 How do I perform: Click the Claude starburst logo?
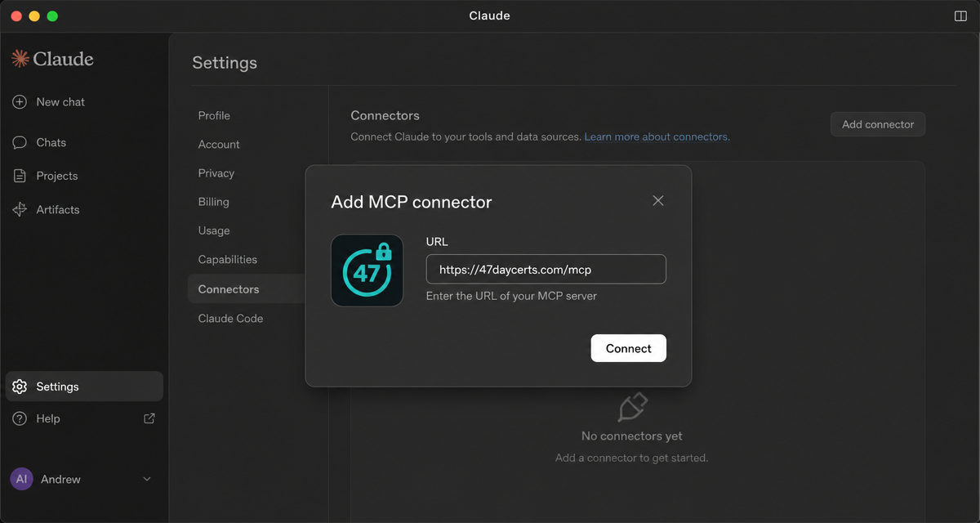(20, 58)
